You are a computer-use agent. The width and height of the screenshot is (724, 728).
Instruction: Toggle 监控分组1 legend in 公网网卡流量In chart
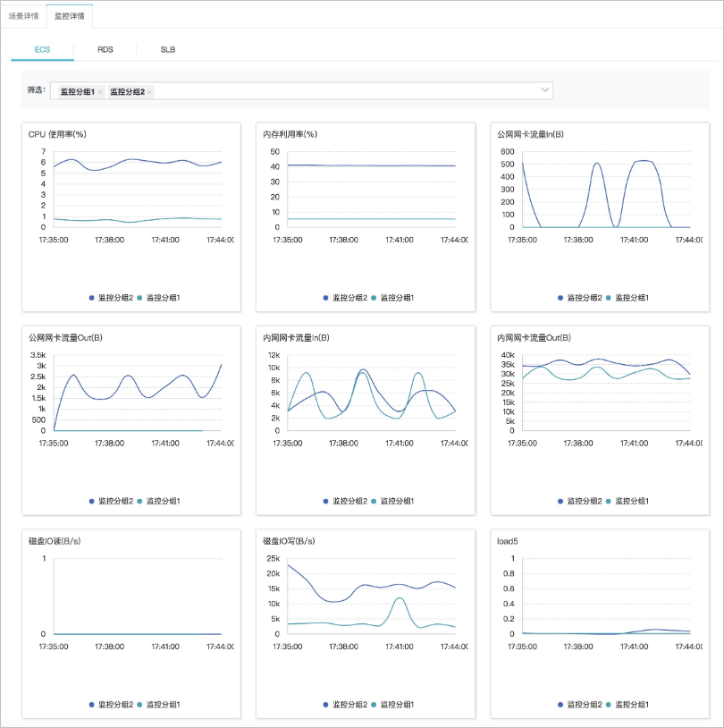[627, 298]
